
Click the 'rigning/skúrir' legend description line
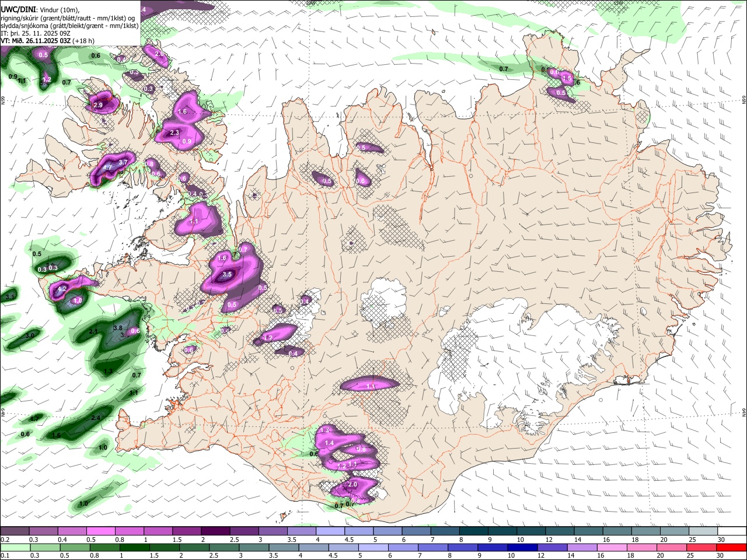(x=69, y=18)
